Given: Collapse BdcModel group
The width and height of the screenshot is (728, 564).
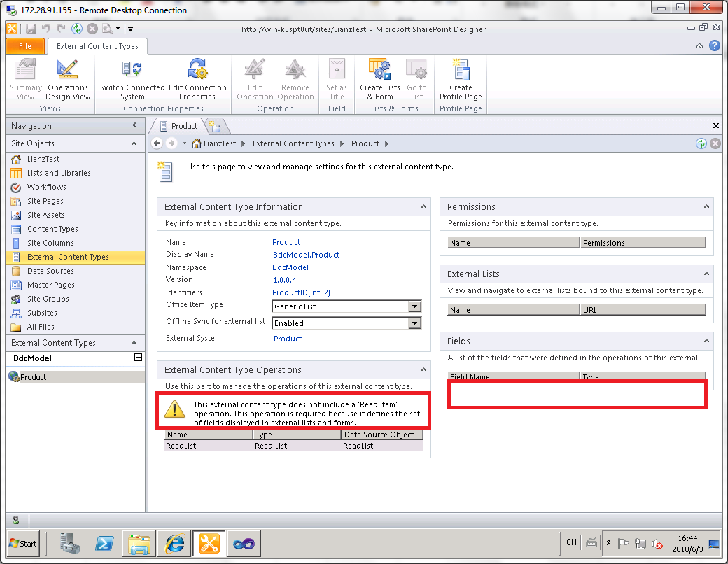Looking at the screenshot, I should point(138,358).
